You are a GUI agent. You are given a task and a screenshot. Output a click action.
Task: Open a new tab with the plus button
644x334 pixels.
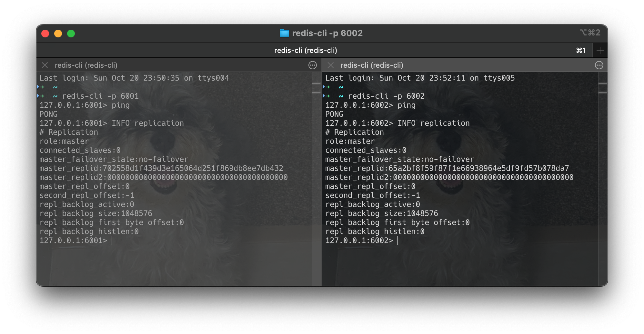tap(600, 50)
